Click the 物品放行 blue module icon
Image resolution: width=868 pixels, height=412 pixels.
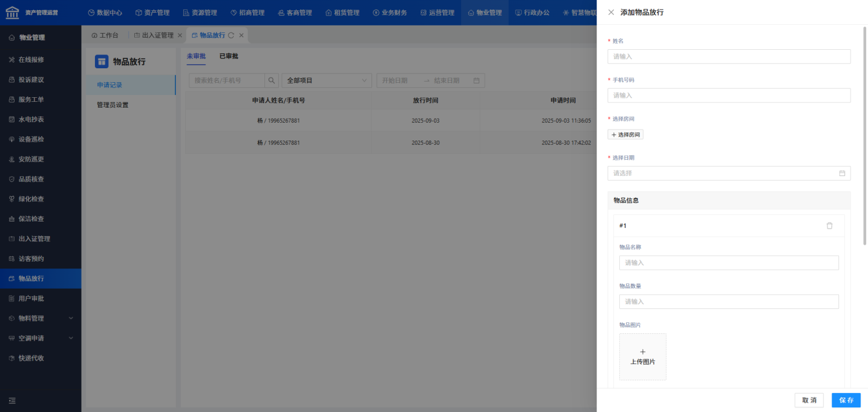102,62
